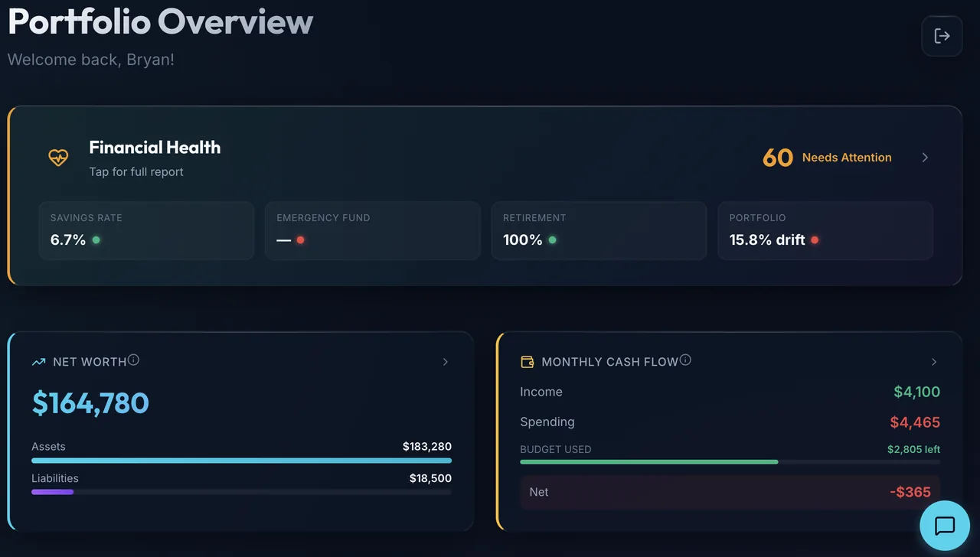
Task: Click the $18,500 liabilities value
Action: click(x=430, y=478)
